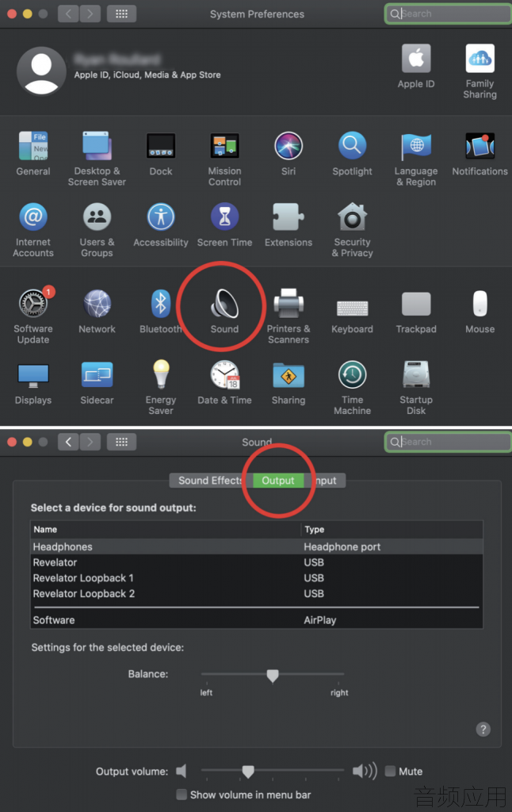Open the Sound preferences pane
This screenshot has width=512, height=812.
(x=224, y=311)
